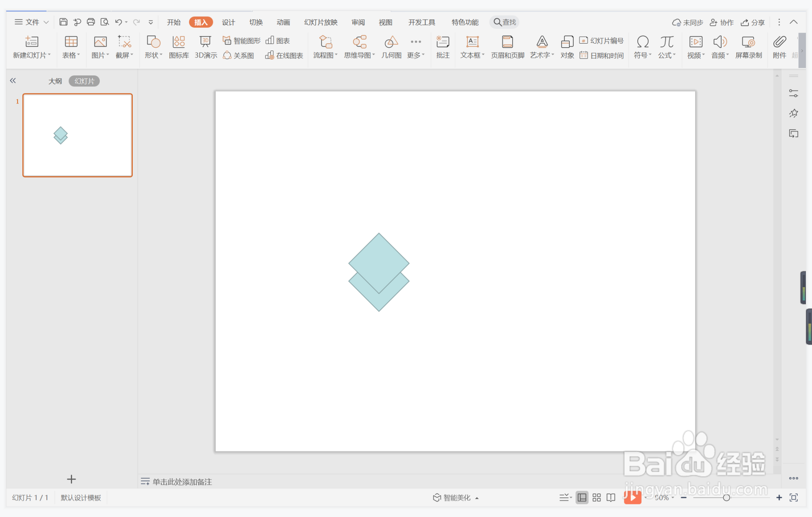
Task: Open 页眉和页脚 header and footer
Action: click(507, 47)
